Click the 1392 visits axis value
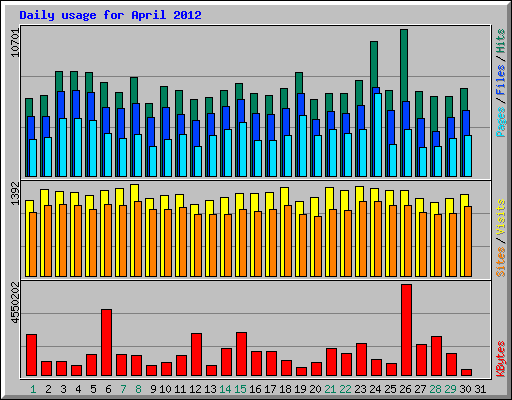The image size is (512, 400). pyautogui.click(x=15, y=193)
